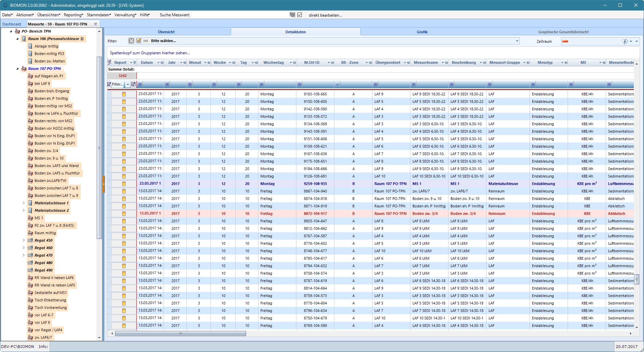This screenshot has height=352, width=644.
Task: Click the filter-row icon left of Filter...
Action: click(x=109, y=84)
